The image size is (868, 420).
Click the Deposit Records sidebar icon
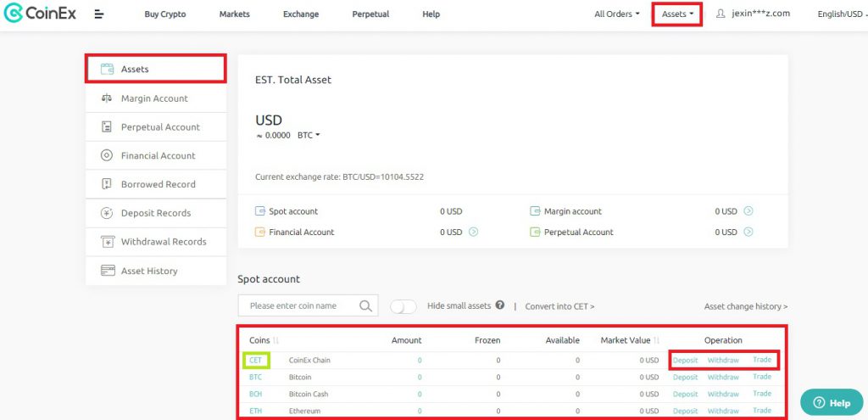coord(107,213)
